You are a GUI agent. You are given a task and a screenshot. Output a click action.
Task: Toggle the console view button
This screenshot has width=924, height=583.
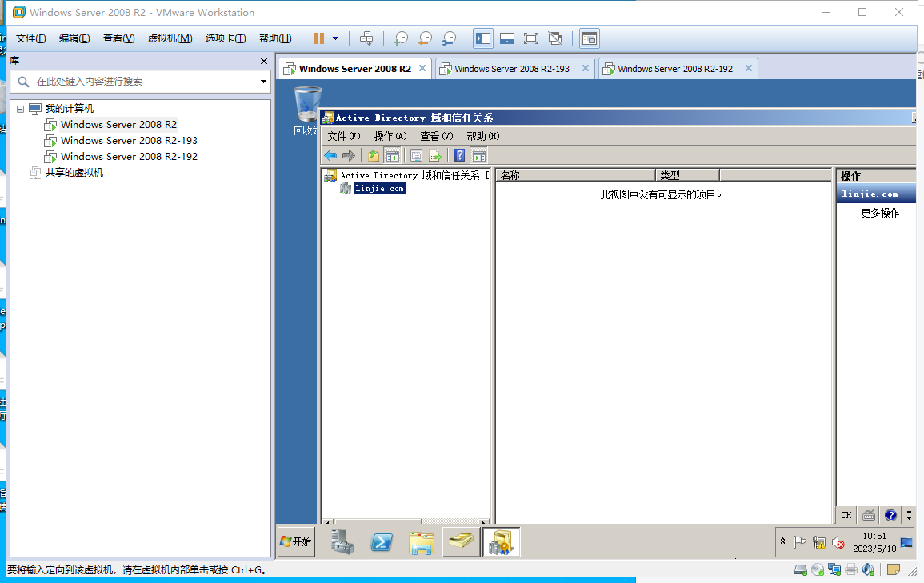click(590, 38)
